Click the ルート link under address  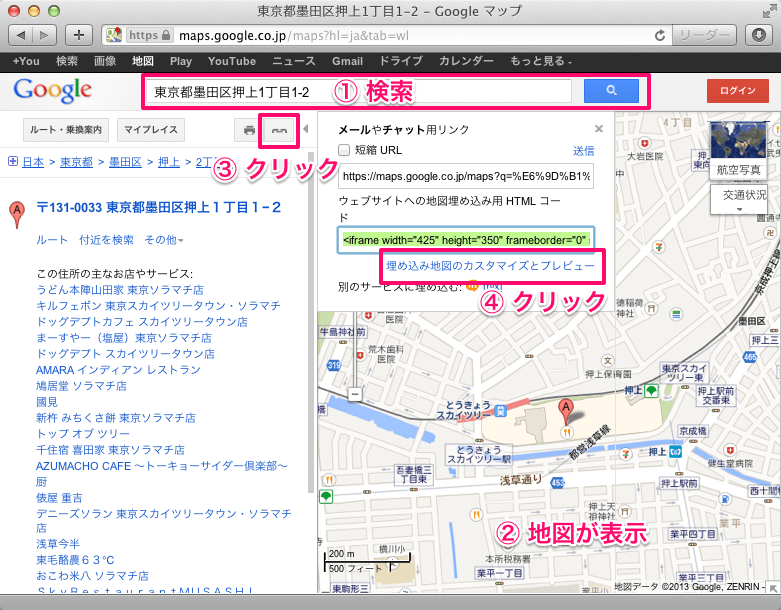[52, 240]
